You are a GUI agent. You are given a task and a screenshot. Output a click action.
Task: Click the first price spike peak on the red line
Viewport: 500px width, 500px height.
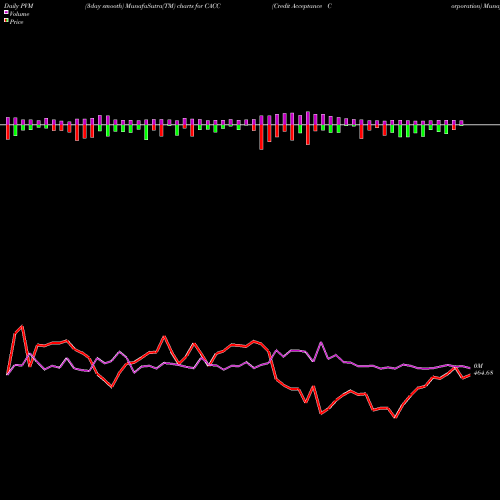click(22, 326)
